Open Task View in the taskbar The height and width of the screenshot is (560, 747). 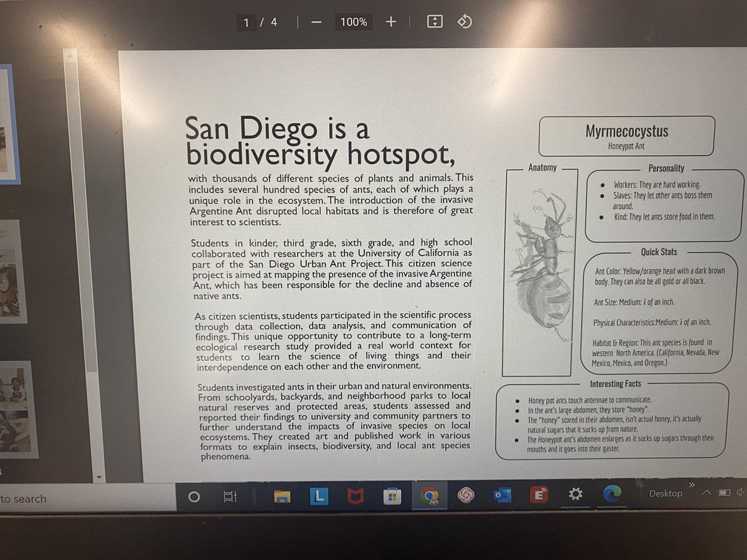pos(230,497)
